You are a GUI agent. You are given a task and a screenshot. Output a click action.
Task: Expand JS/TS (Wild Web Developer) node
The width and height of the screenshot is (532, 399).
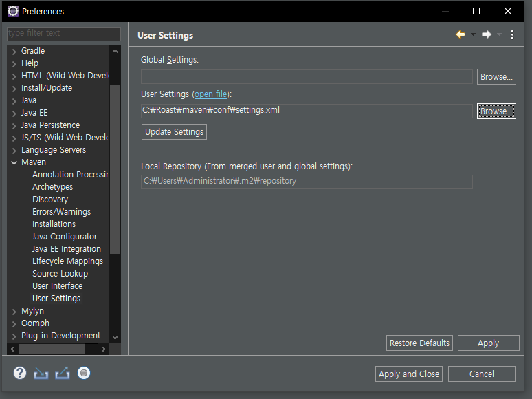click(x=14, y=138)
